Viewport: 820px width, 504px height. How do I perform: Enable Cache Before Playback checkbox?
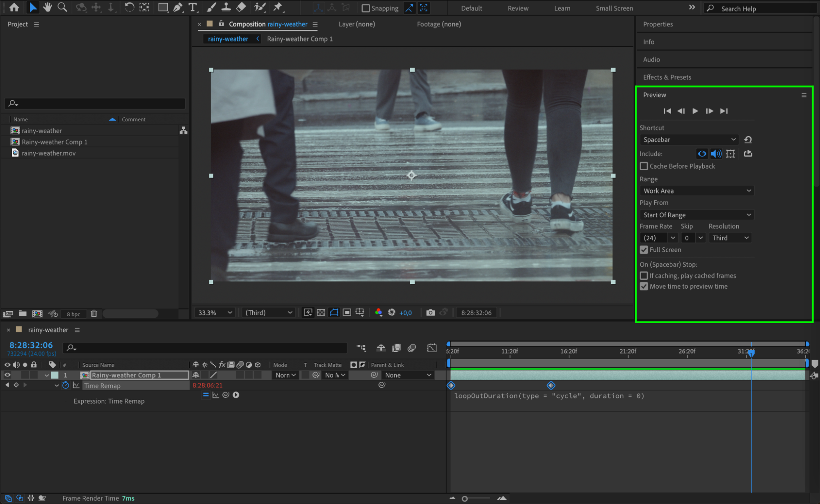[x=644, y=166]
